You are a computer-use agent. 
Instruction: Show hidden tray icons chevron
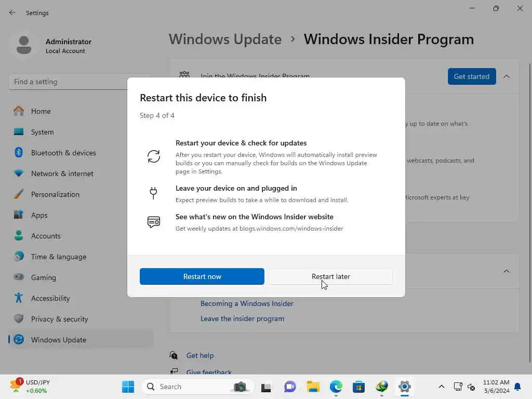(x=442, y=387)
